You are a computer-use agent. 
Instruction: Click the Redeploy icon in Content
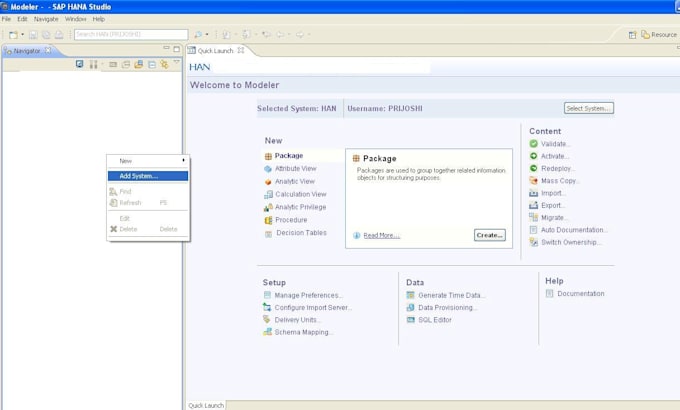coord(533,169)
